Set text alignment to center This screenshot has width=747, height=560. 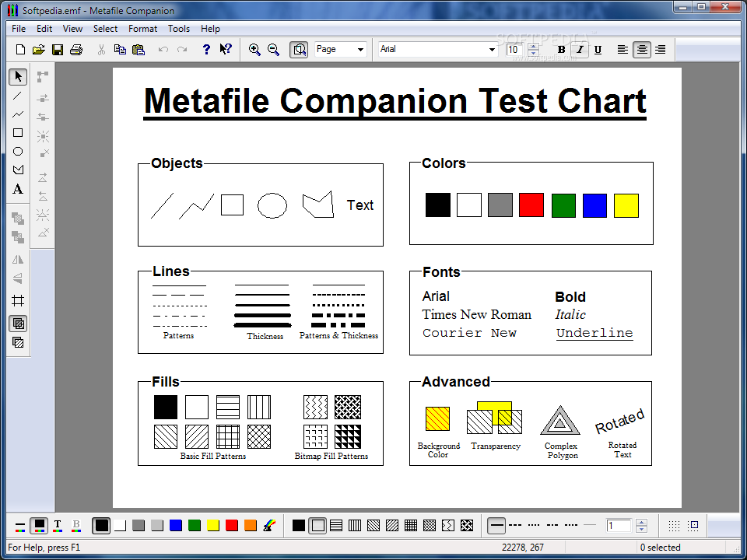click(x=642, y=50)
